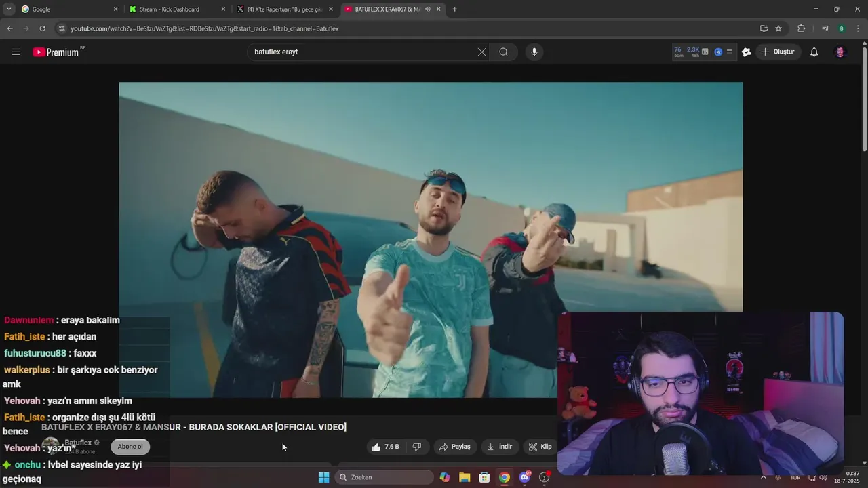868x488 pixels.
Task: Bookmark this page with the star
Action: pos(778,28)
